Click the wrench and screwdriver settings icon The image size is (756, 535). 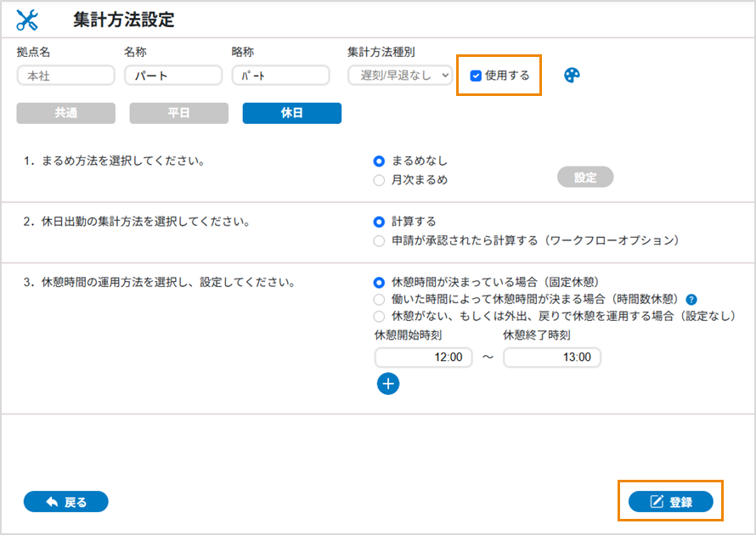coord(28,20)
